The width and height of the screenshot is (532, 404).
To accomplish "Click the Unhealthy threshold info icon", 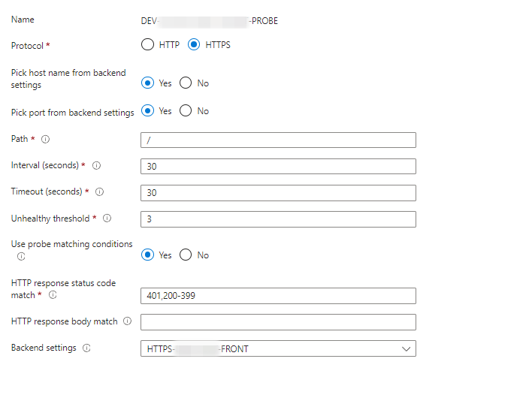I will [x=107, y=219].
